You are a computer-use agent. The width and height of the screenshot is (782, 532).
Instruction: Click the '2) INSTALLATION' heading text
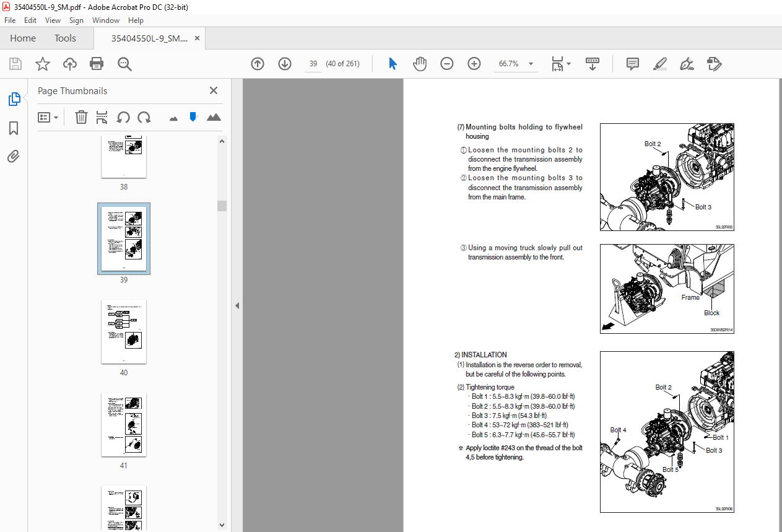(480, 355)
